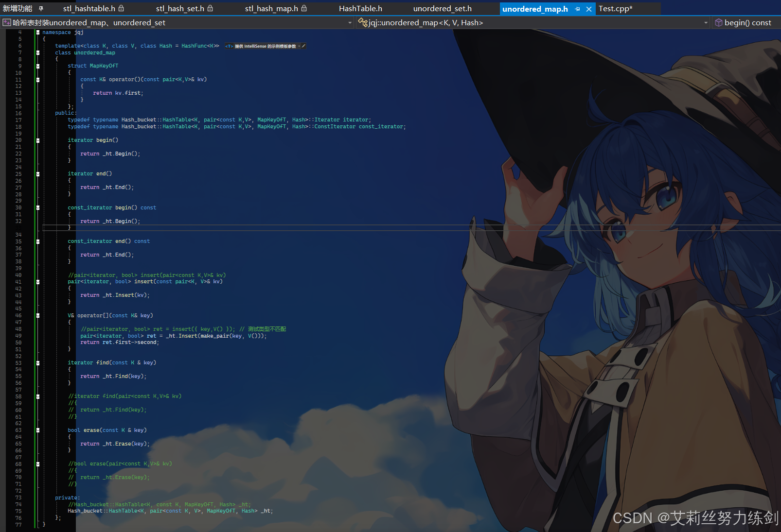Click the ConstIterator const_iterator typedef line
This screenshot has width=781, height=532.
(237, 126)
